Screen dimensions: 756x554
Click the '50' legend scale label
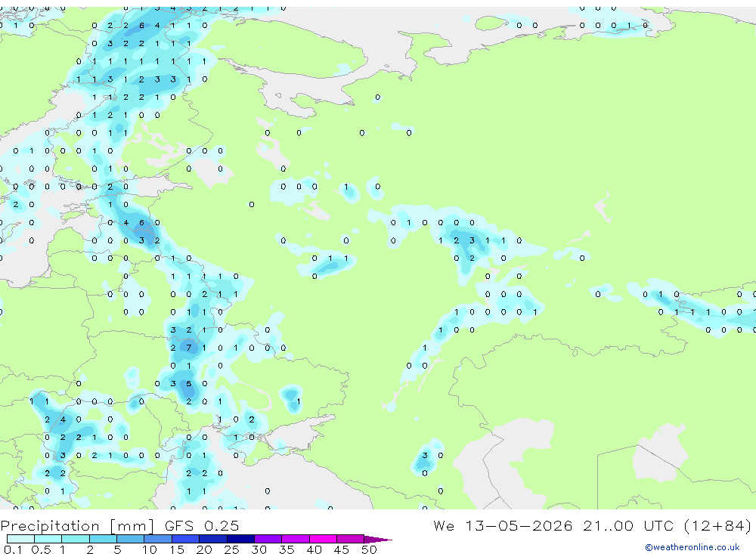pos(369,549)
